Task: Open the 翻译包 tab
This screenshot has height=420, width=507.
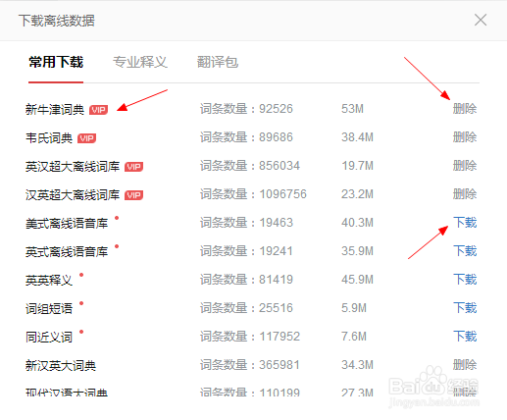Action: pos(218,62)
